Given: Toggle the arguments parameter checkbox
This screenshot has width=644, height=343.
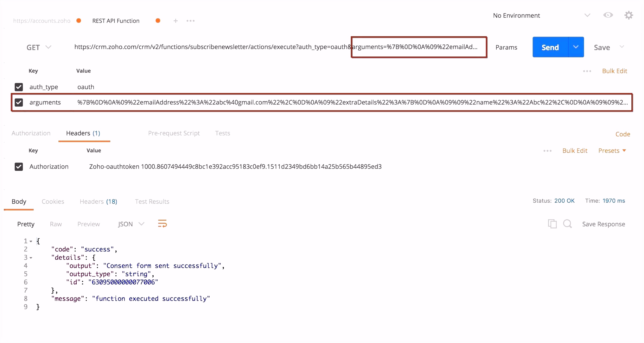Looking at the screenshot, I should 19,103.
